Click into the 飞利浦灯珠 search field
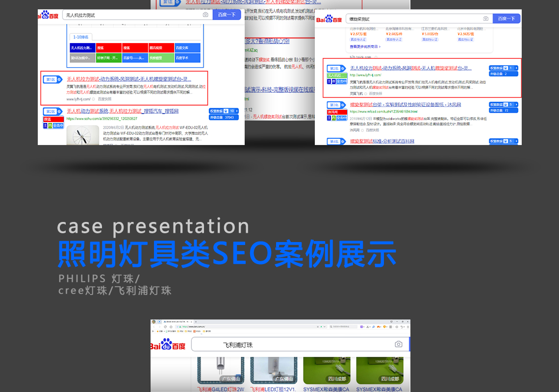The width and height of the screenshot is (559, 392). (x=294, y=345)
